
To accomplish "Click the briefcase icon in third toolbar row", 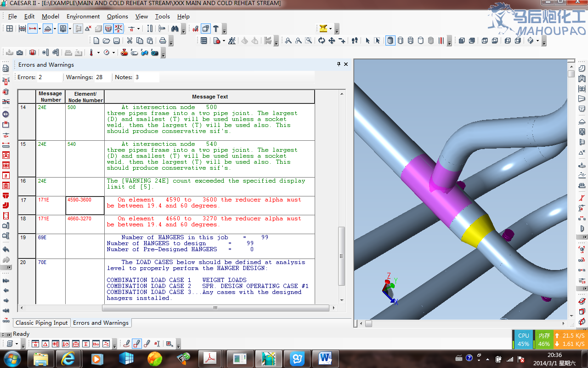I will pyautogui.click(x=20, y=52).
